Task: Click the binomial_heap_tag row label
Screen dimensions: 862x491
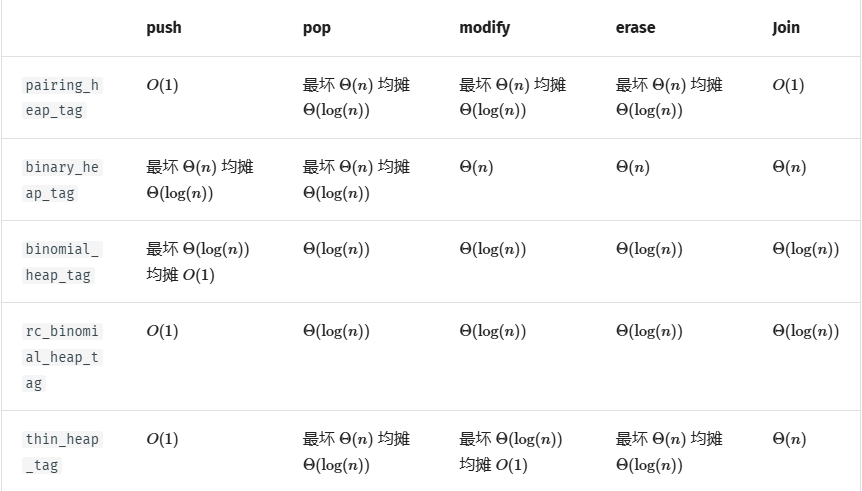Action: point(62,262)
